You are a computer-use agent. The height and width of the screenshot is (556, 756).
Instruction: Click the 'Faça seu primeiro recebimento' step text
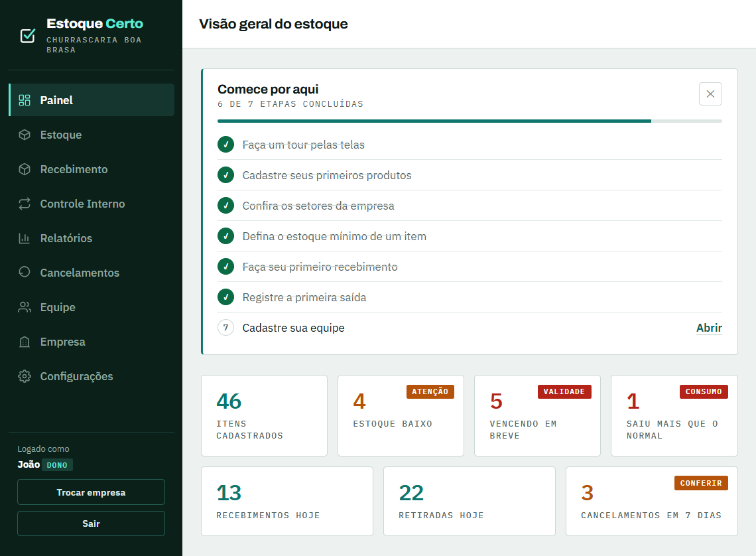(x=320, y=267)
